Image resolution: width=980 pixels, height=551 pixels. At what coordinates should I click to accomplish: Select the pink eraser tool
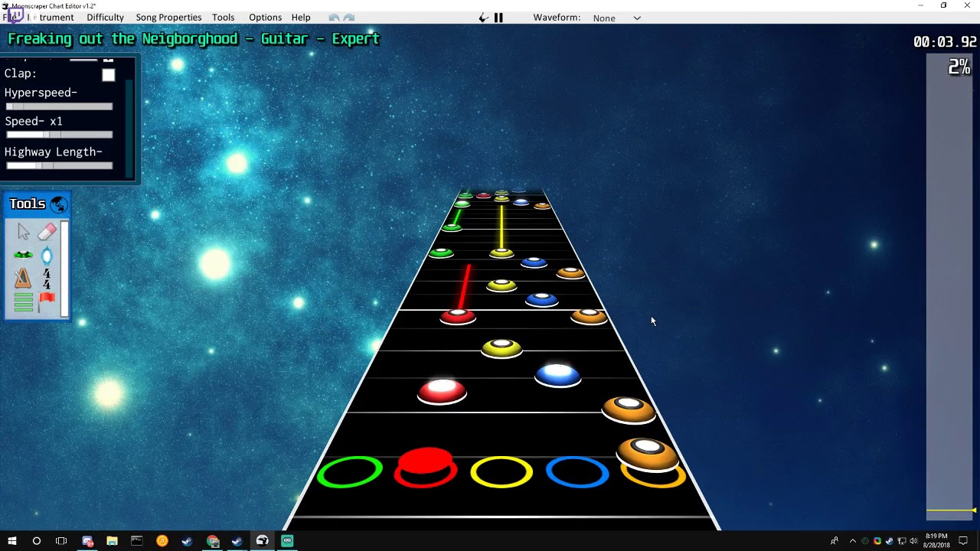pyautogui.click(x=47, y=232)
